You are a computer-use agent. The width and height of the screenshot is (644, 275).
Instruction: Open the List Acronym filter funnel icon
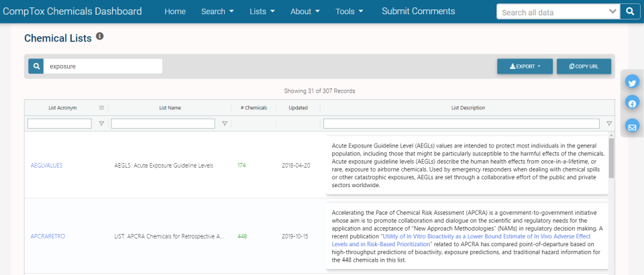101,123
